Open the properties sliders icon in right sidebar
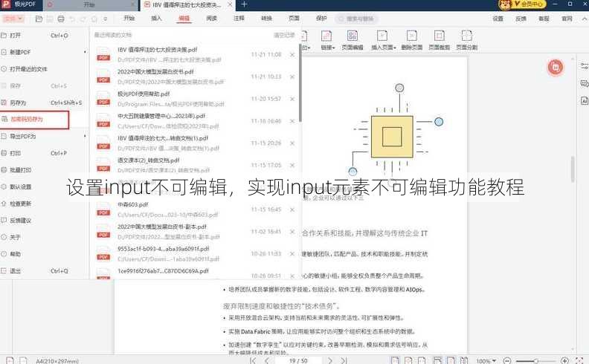This screenshot has height=364, width=589. (x=585, y=66)
